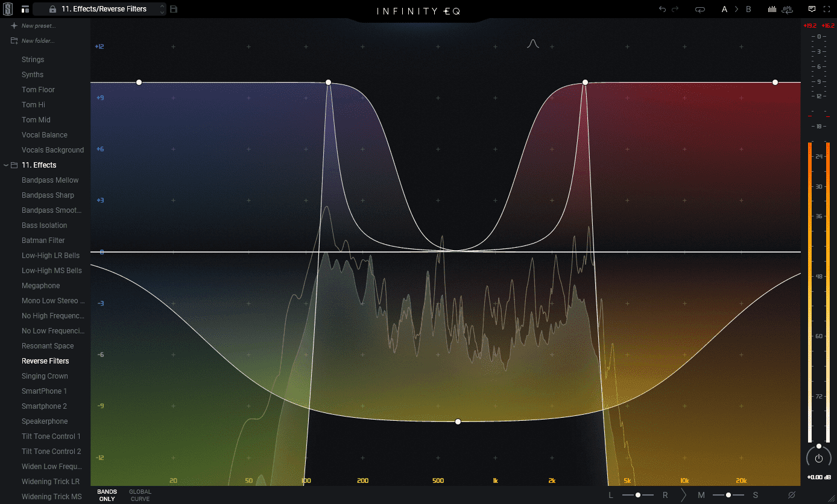Select the Strings preset
837x504 pixels.
(x=33, y=60)
